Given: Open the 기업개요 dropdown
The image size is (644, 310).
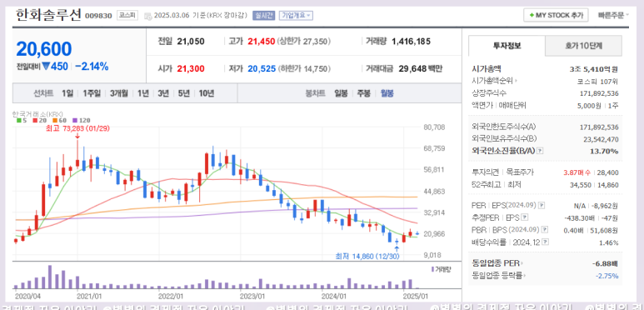Looking at the screenshot, I should coord(296,16).
